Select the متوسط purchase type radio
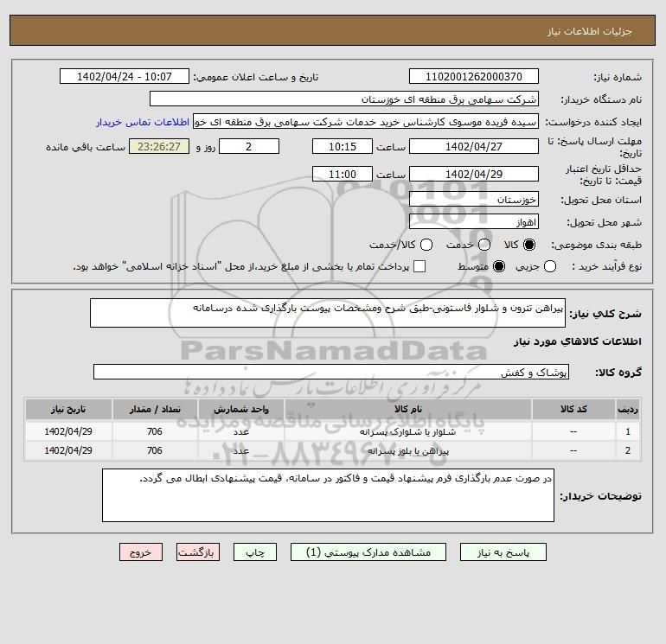This screenshot has height=644, width=666. pyautogui.click(x=499, y=266)
